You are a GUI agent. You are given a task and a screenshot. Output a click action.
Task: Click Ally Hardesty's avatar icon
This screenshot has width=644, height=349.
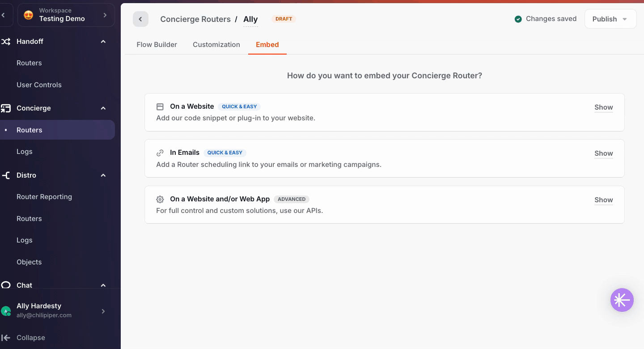tap(6, 311)
